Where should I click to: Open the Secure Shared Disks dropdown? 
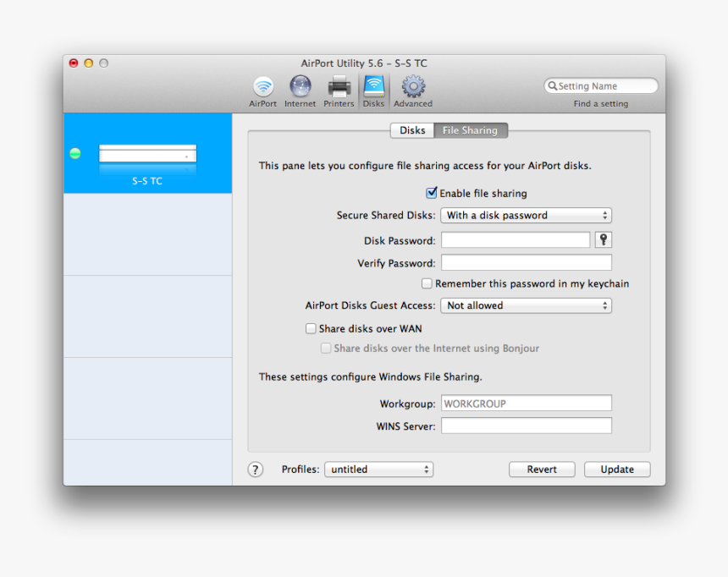point(526,216)
